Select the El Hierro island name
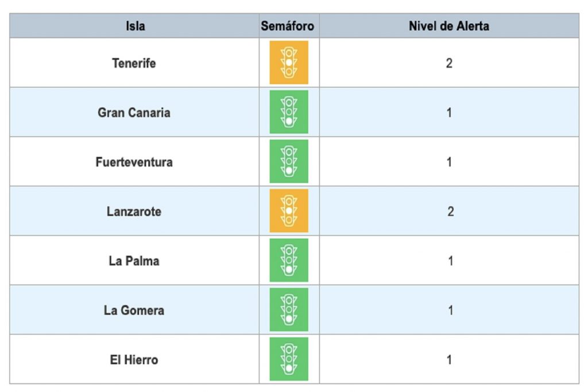Viewport: 588px width, 392px height. 134,360
